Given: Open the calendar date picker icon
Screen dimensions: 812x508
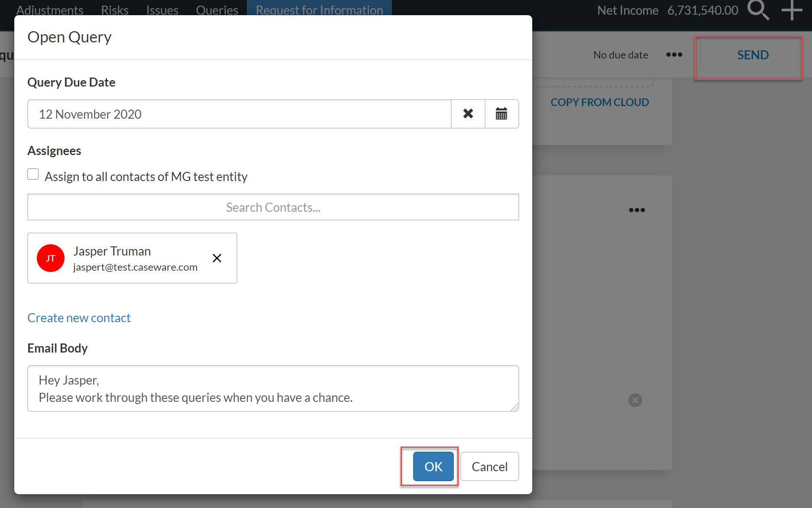Looking at the screenshot, I should 501,114.
